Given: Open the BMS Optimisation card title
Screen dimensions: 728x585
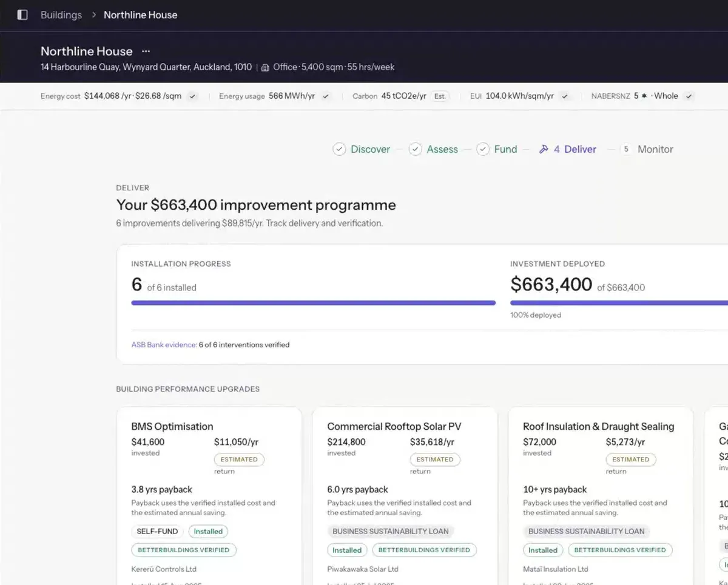Looking at the screenshot, I should click(x=172, y=426).
